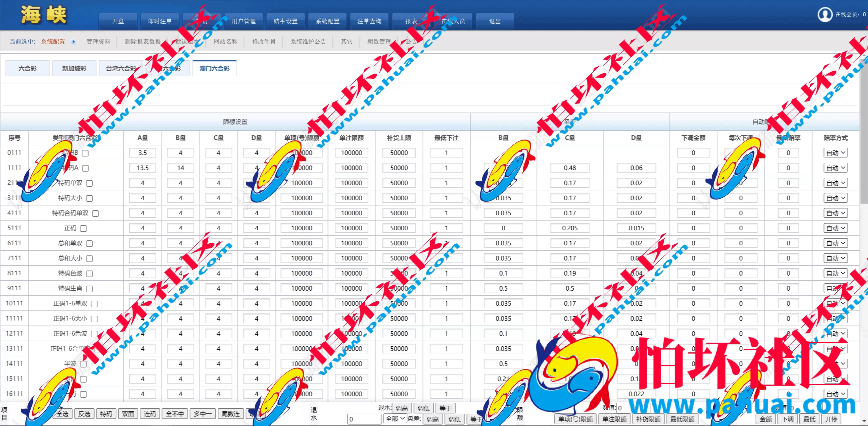868x426 pixels.
Task: Tick the 总和单双 row checkbox
Action: point(90,243)
